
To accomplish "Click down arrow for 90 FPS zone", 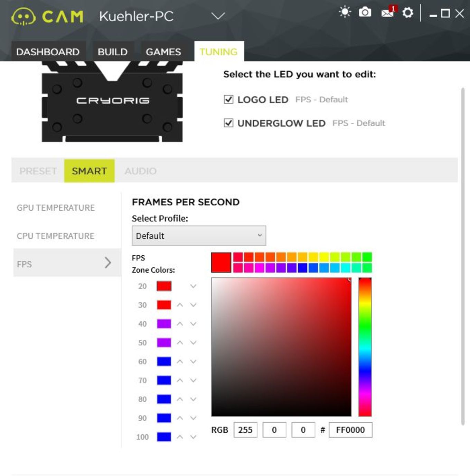I will 193,418.
